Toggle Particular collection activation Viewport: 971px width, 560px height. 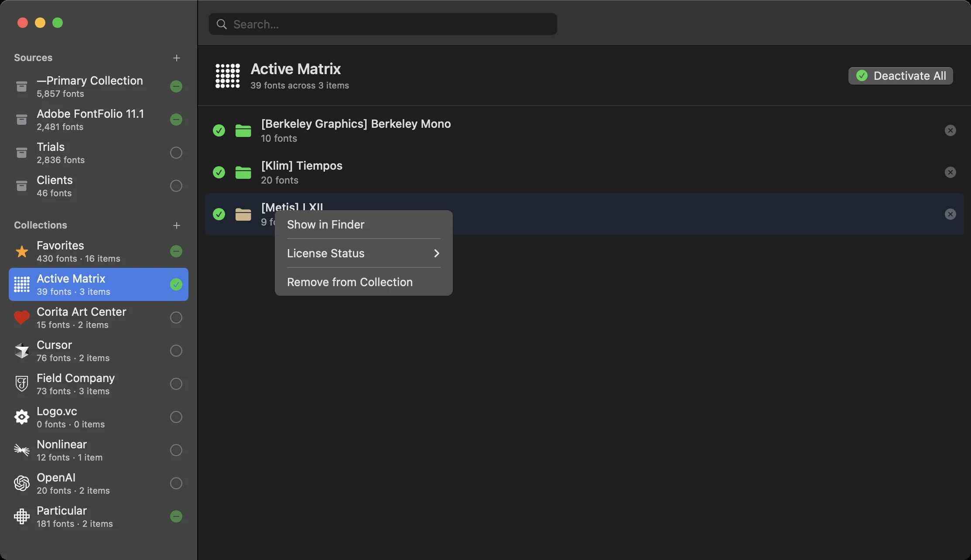click(176, 516)
